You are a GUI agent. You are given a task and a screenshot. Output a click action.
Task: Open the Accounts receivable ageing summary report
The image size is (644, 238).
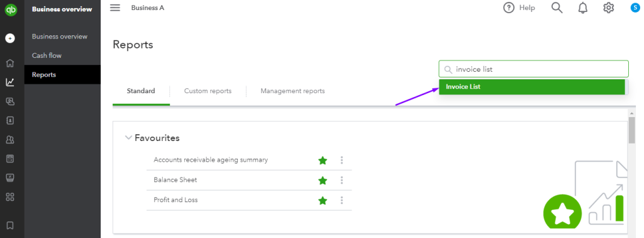[211, 159]
